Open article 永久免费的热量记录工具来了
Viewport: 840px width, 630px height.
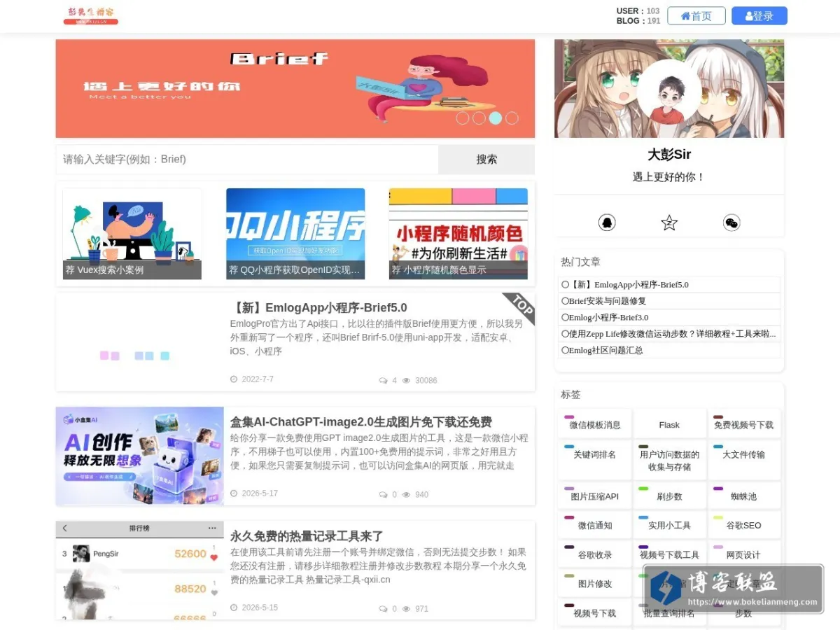307,536
